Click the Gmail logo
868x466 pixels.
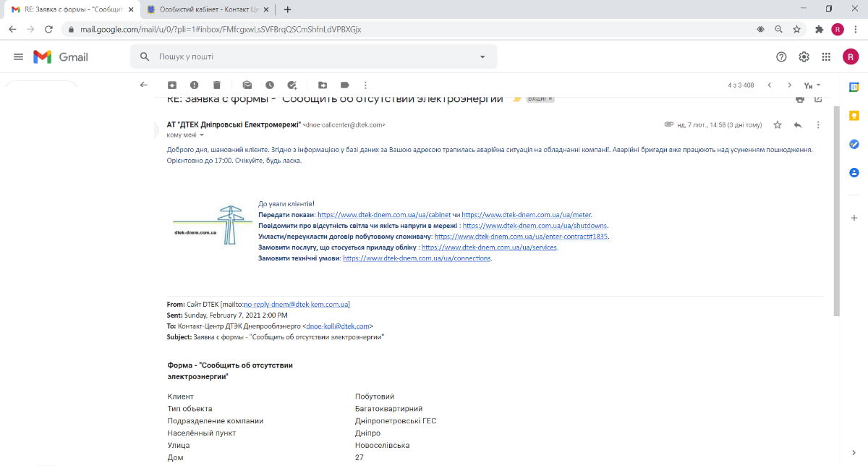[x=61, y=56]
